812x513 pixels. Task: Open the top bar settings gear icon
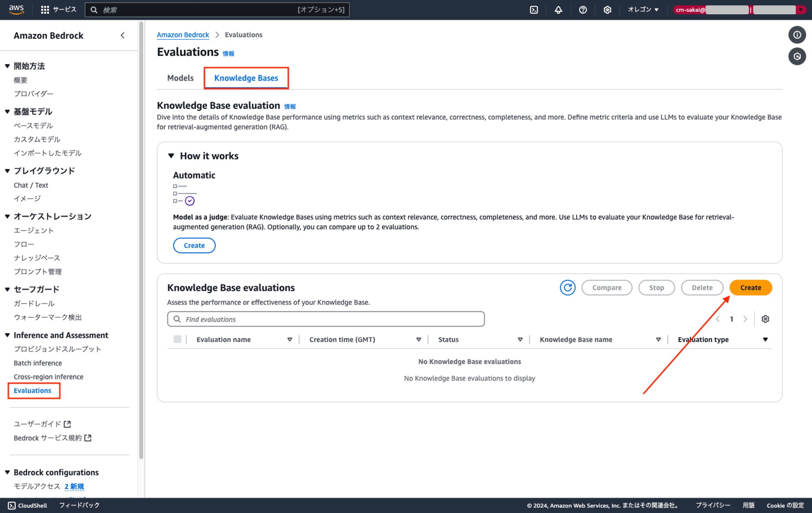(x=607, y=10)
